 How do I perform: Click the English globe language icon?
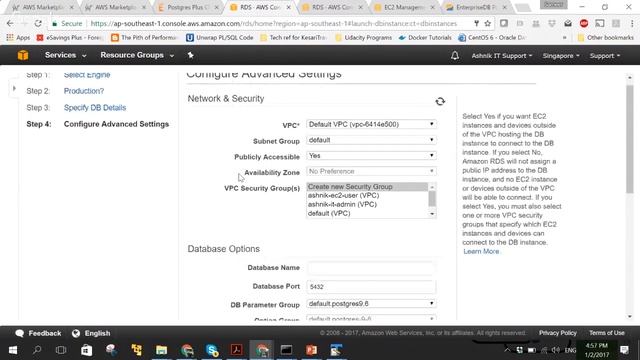click(x=76, y=333)
